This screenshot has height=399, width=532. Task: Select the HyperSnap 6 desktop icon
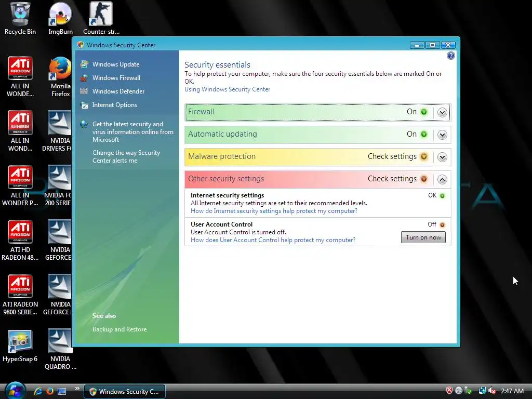[20, 346]
